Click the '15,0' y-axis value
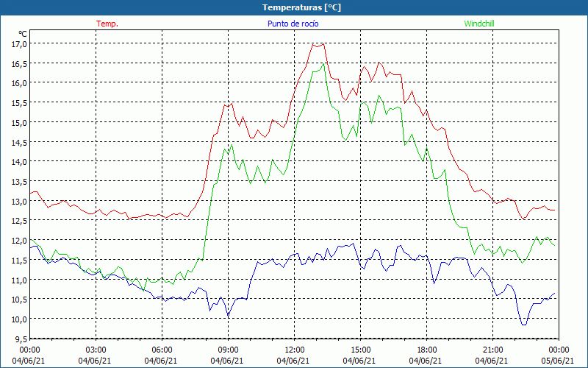Image resolution: width=588 pixels, height=368 pixels. (20, 122)
